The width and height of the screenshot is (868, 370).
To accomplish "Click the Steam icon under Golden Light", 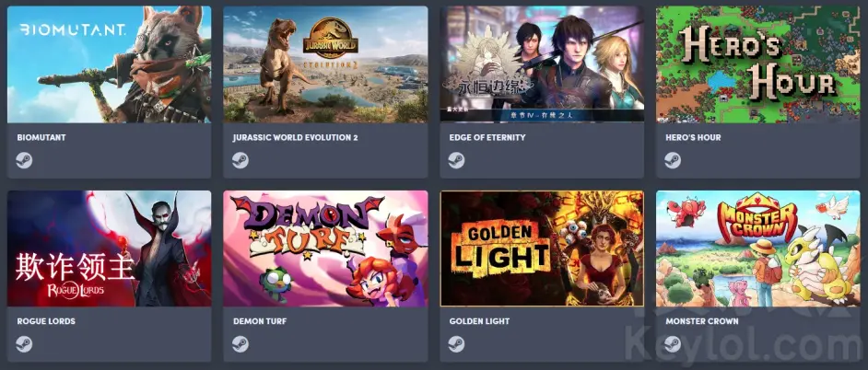I will point(457,344).
